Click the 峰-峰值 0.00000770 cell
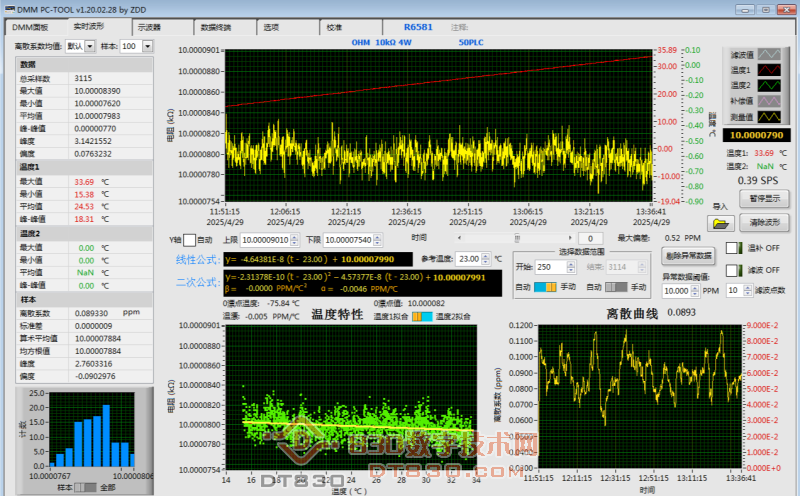Image resolution: width=800 pixels, height=496 pixels. (111, 129)
